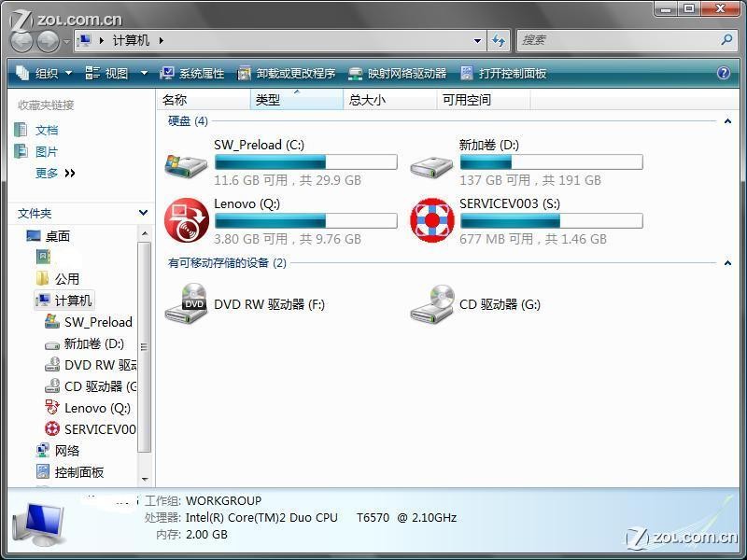The width and height of the screenshot is (747, 560).
Task: Open 文档 from favorites links
Action: pos(47,130)
